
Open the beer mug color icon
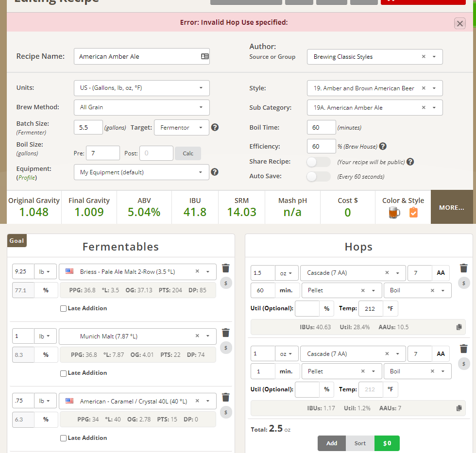(x=395, y=213)
